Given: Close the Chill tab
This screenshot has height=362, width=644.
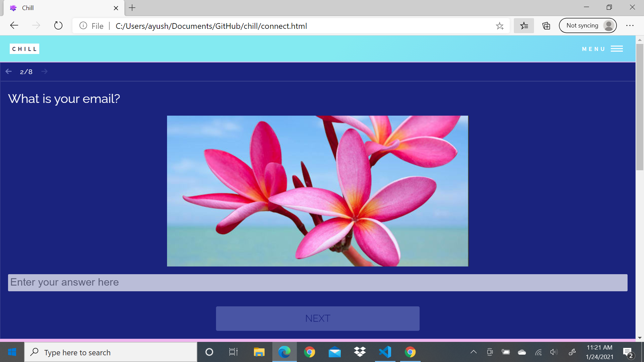Looking at the screenshot, I should click(116, 8).
